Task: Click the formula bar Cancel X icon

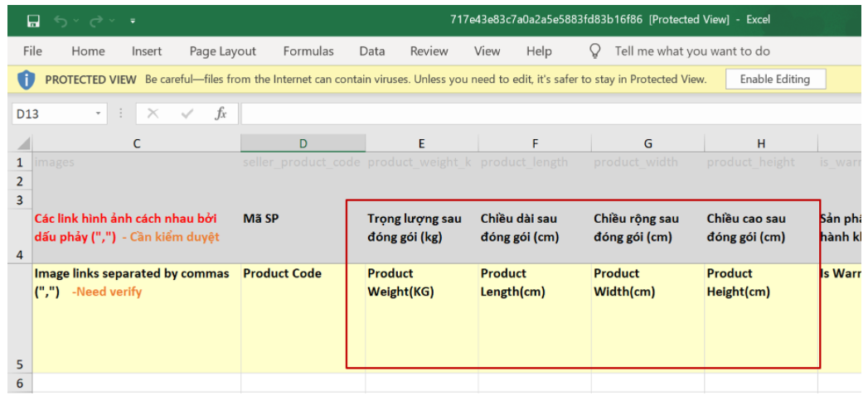Action: 153,114
